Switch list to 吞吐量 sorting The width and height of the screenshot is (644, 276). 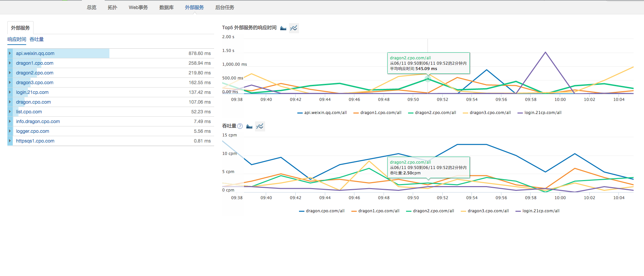coord(37,39)
